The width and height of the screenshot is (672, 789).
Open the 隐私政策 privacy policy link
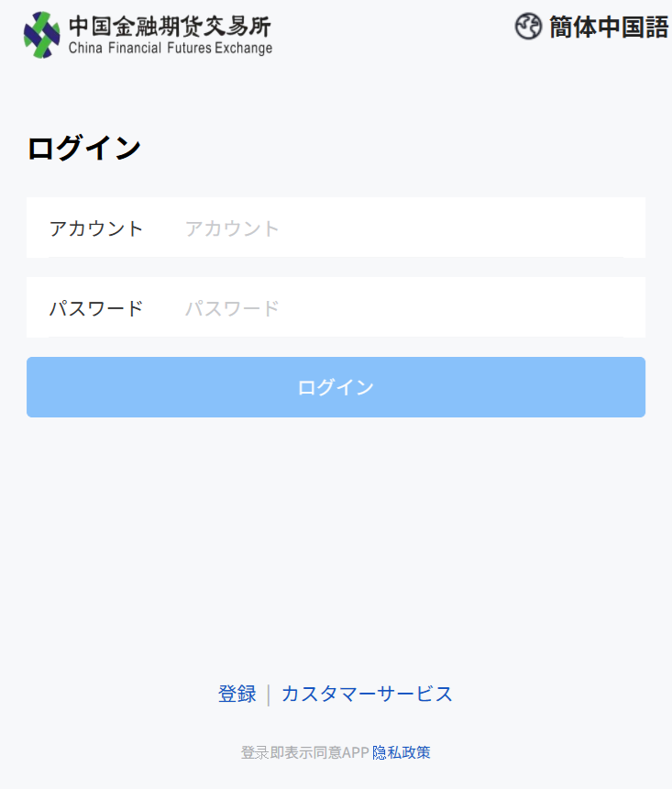point(402,752)
